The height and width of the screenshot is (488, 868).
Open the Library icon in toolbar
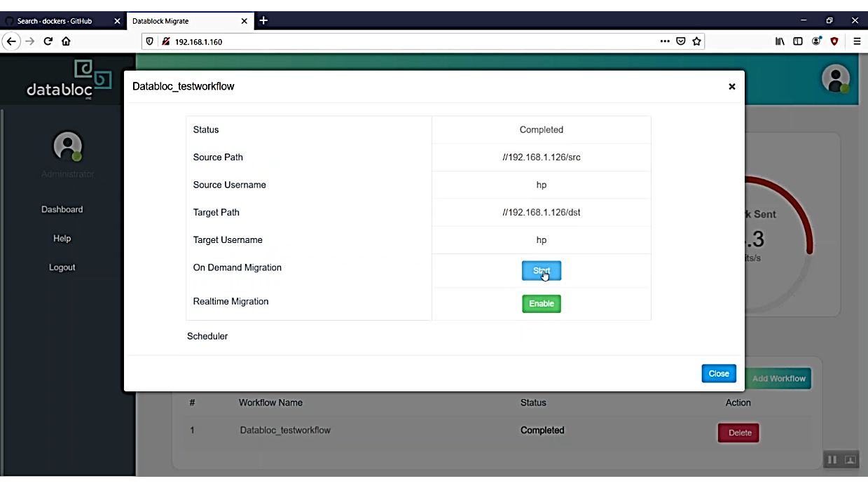[x=780, y=41]
